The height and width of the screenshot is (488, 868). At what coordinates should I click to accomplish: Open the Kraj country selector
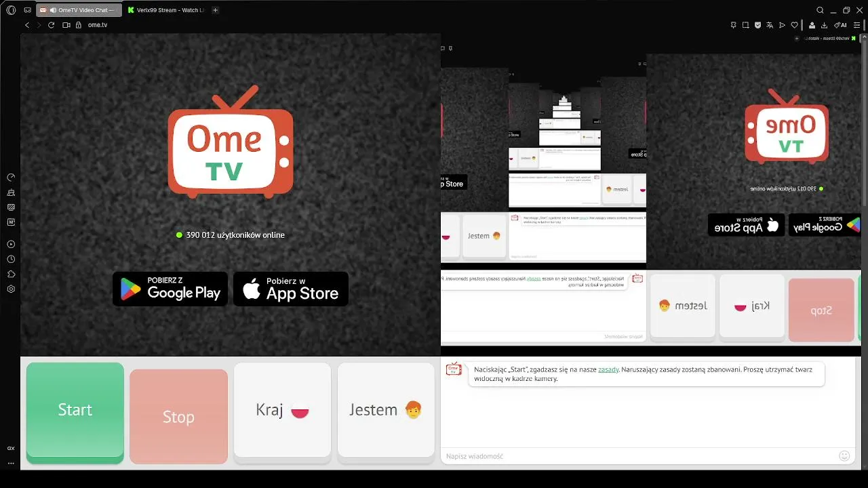282,413
